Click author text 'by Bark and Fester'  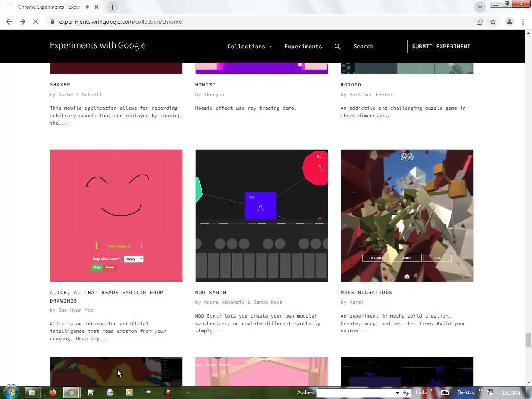[x=367, y=94]
